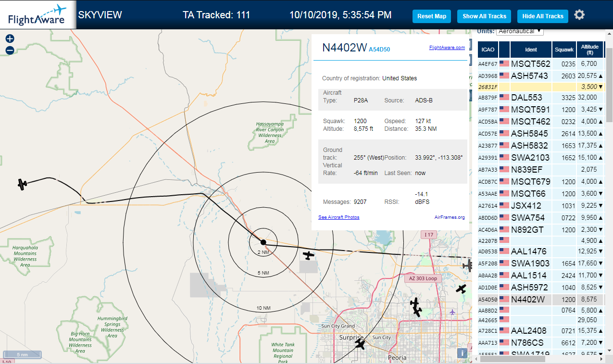Click the purple airport icon on the map
Image resolution: width=613 pixels, height=364 pixels.
click(452, 313)
